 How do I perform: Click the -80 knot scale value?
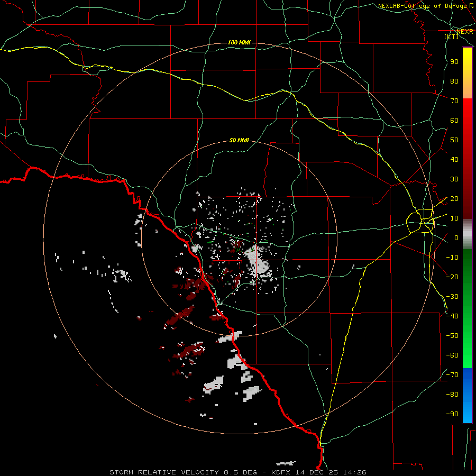452,395
